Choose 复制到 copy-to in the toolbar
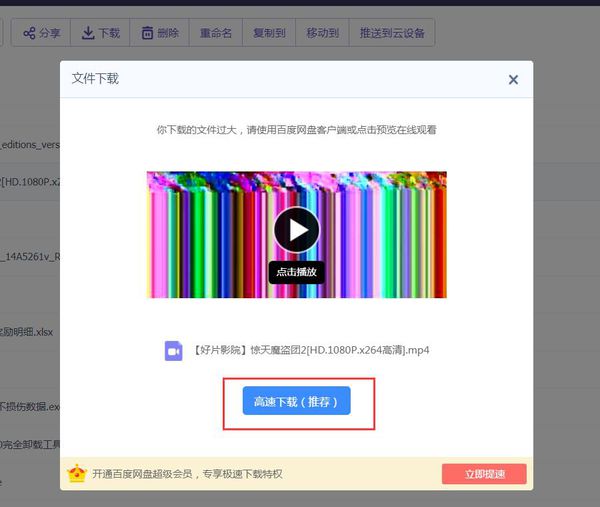Image resolution: width=600 pixels, height=507 pixels. tap(269, 33)
